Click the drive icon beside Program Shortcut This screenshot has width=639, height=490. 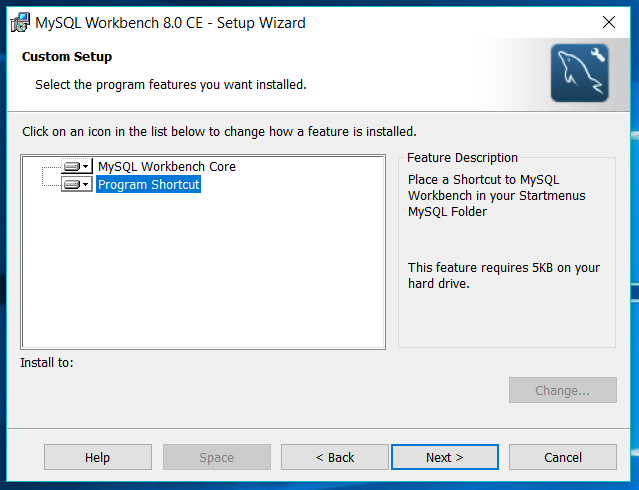coord(72,184)
